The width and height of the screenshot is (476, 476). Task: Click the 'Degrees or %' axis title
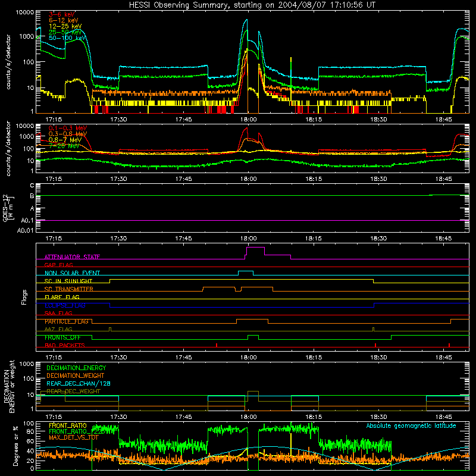(x=15, y=446)
